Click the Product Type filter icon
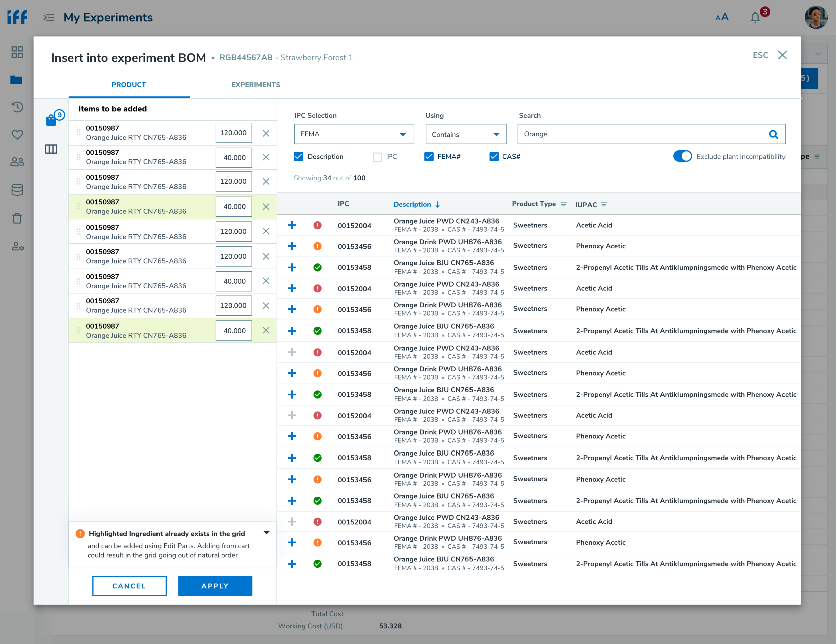Screen dimensions: 836x644 tap(563, 204)
